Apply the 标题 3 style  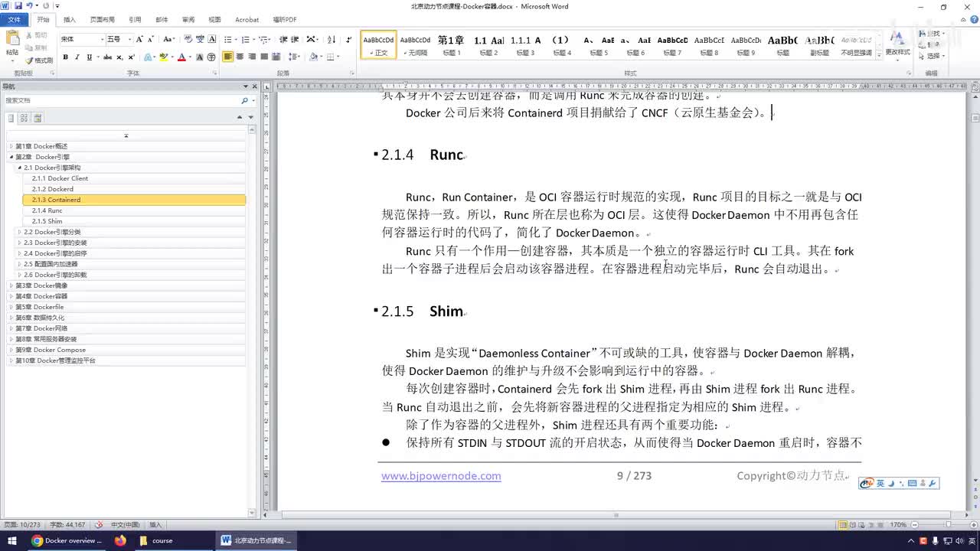pos(525,45)
